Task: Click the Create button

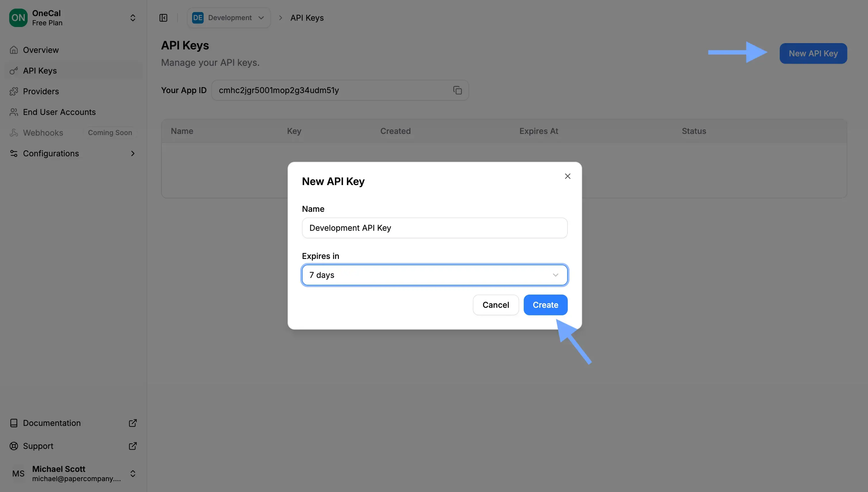Action: (545, 304)
